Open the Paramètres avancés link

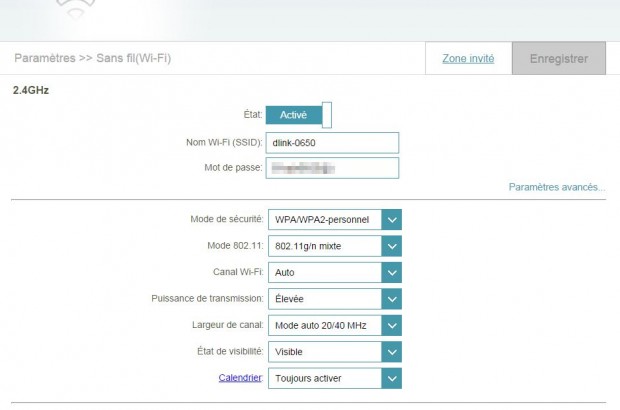(556, 187)
